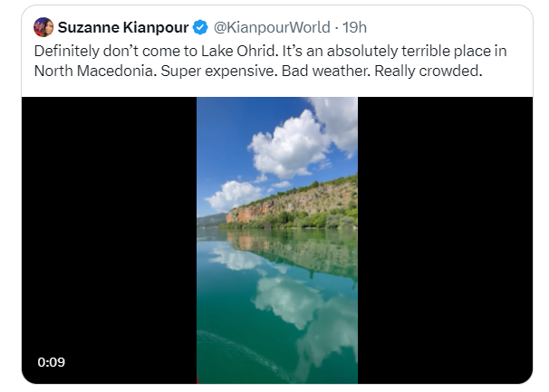Click the right black letterbox area of the video
This screenshot has width=549, height=392.
(445, 240)
